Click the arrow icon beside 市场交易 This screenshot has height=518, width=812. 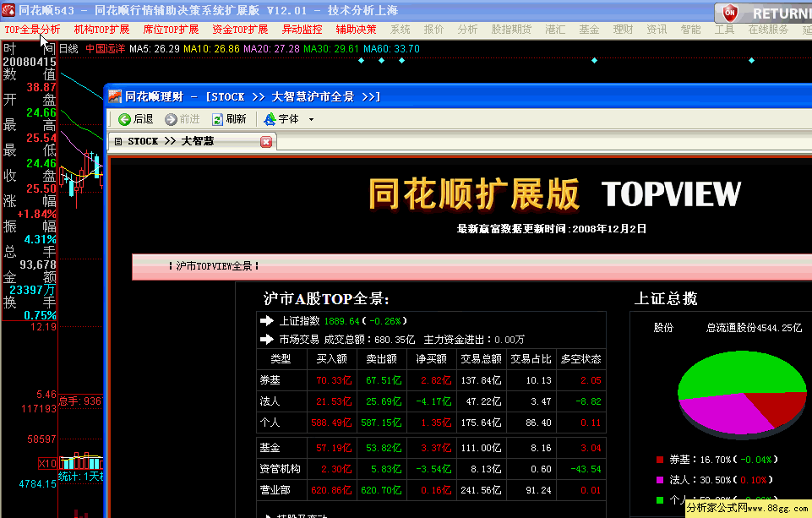pos(267,340)
